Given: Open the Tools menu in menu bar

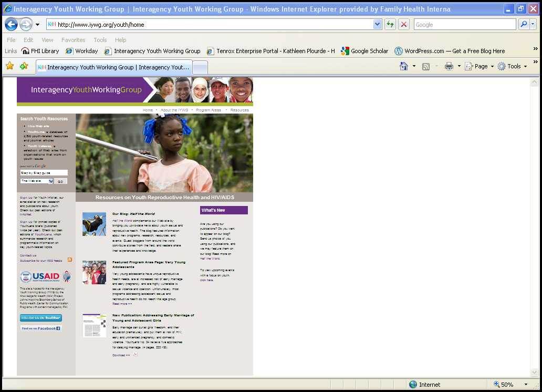Looking at the screenshot, I should click(x=100, y=40).
